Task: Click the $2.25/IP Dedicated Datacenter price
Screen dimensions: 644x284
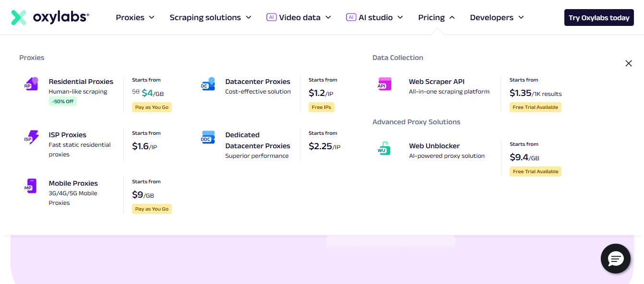Action: click(324, 146)
